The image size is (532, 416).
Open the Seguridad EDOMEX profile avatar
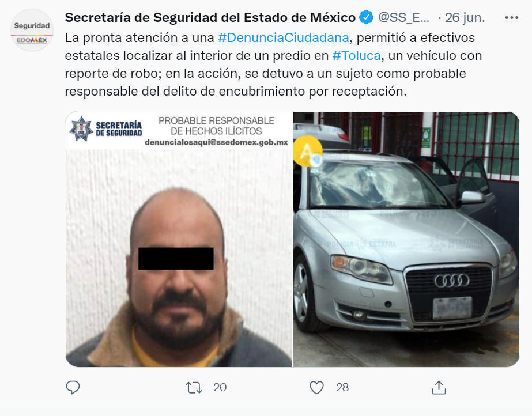coord(32,30)
